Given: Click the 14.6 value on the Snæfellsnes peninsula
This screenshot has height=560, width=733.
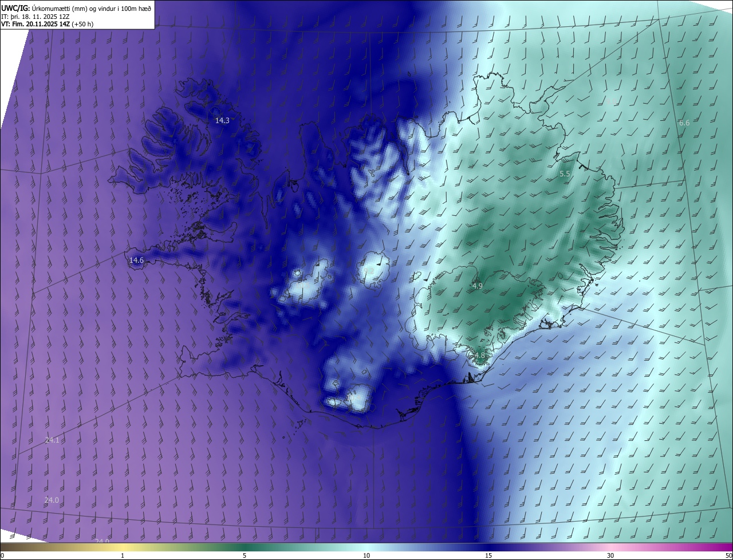Looking at the screenshot, I should [x=136, y=260].
